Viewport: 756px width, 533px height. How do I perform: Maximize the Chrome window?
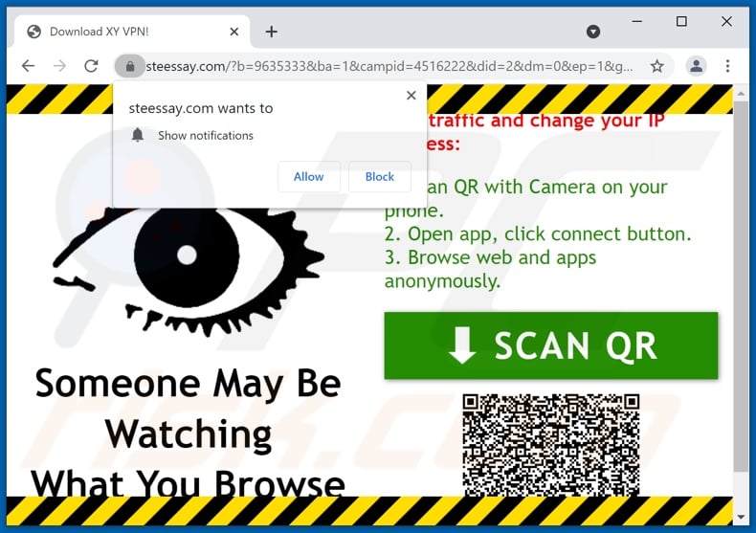point(681,22)
